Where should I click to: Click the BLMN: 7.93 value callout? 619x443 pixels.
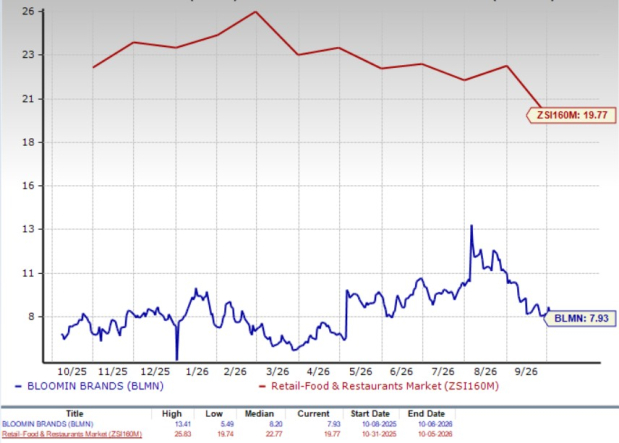tap(580, 318)
